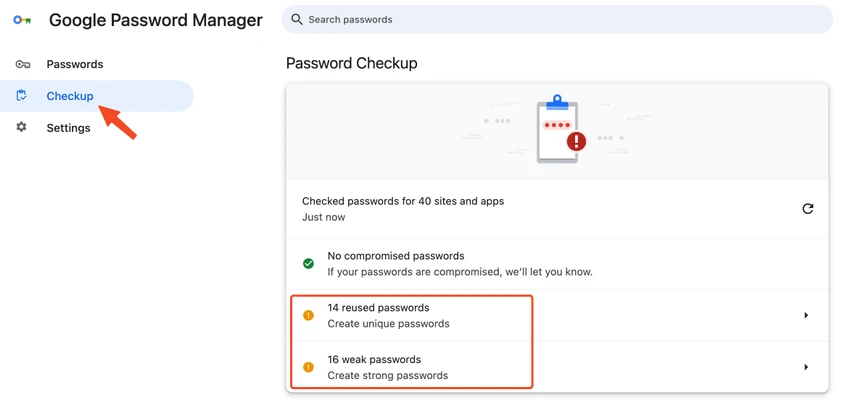
Task: Open the 16 weak passwords row
Action: click(x=557, y=367)
